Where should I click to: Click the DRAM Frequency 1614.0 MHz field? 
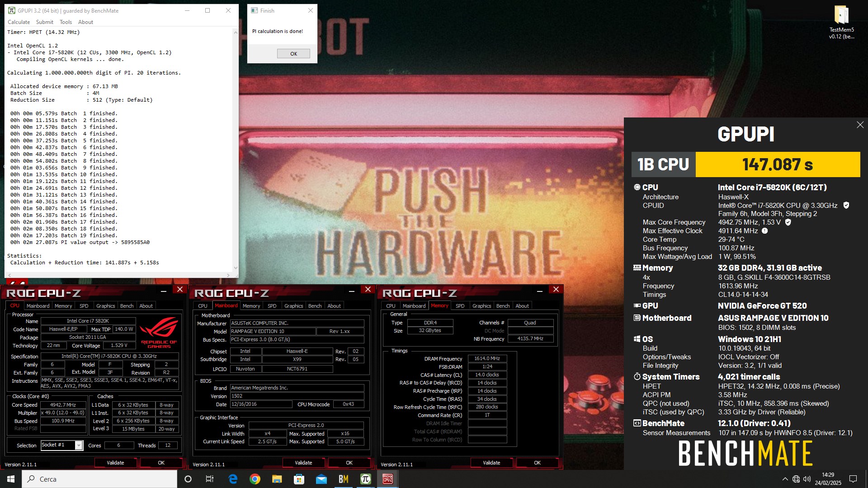pyautogui.click(x=487, y=358)
